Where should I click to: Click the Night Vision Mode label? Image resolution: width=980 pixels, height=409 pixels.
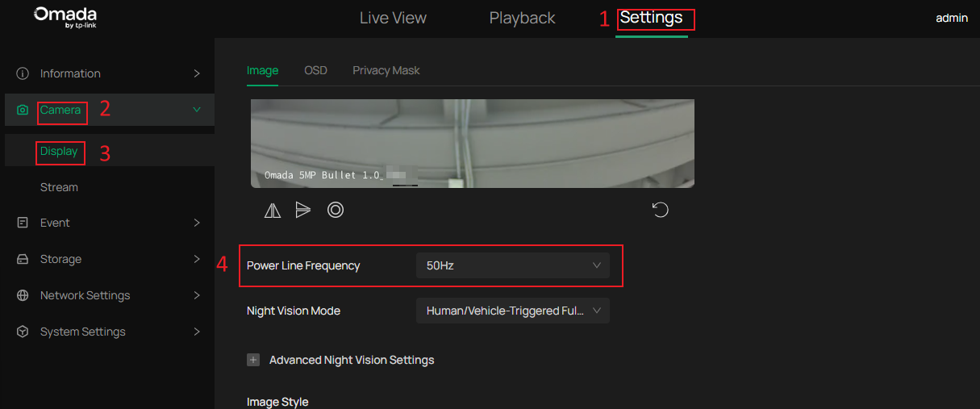pyautogui.click(x=294, y=311)
